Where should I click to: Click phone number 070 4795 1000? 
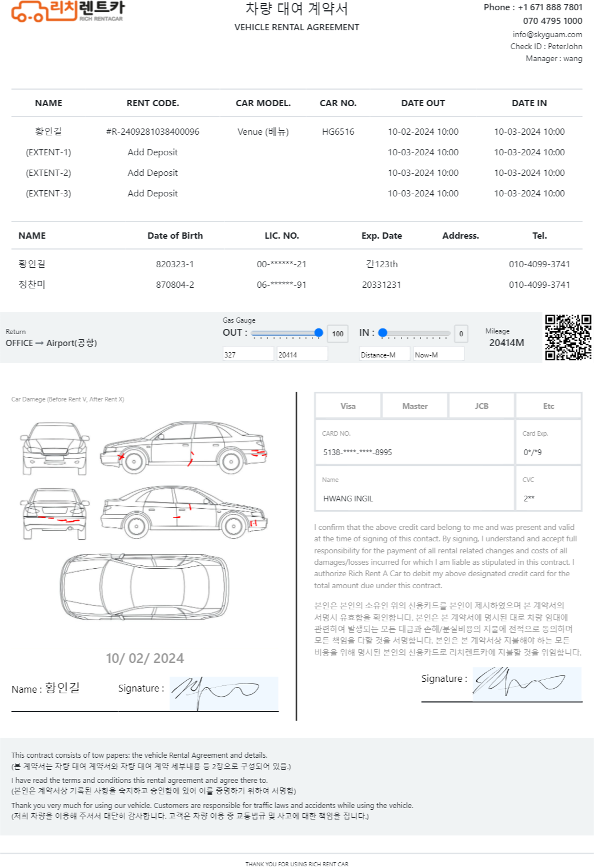[552, 21]
